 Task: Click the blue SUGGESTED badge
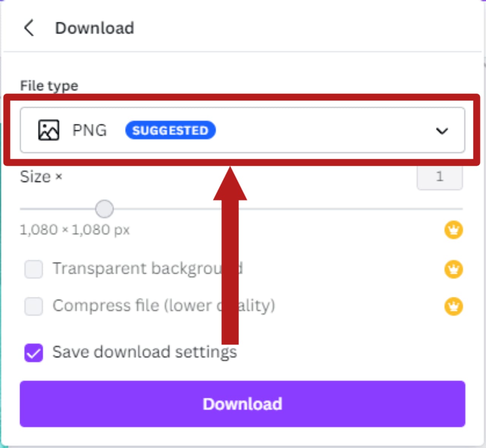pyautogui.click(x=170, y=130)
